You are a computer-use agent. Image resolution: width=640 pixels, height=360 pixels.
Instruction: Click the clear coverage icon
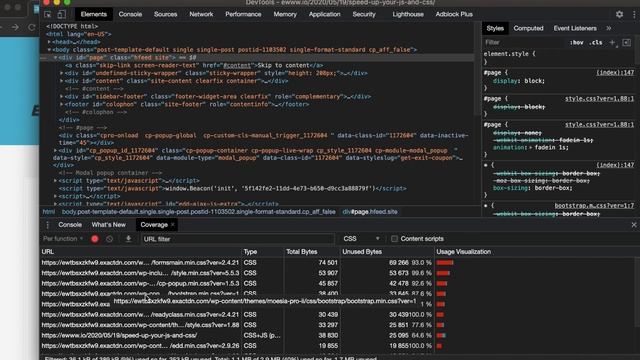coord(109,239)
